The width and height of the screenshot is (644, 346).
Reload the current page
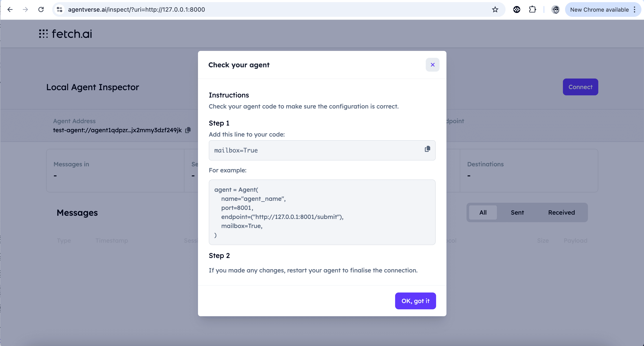[41, 9]
